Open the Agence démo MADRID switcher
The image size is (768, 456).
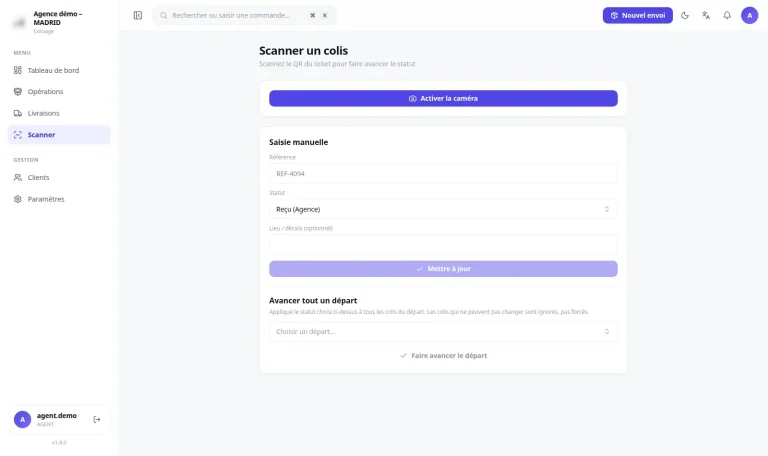tap(59, 22)
